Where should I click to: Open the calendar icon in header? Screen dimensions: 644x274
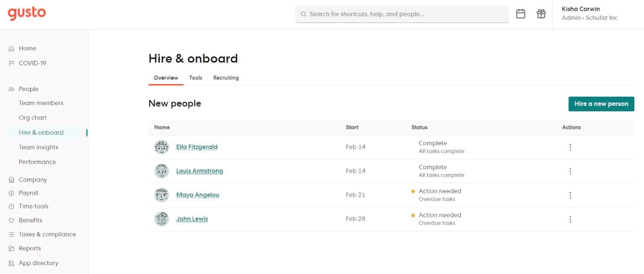(520, 14)
